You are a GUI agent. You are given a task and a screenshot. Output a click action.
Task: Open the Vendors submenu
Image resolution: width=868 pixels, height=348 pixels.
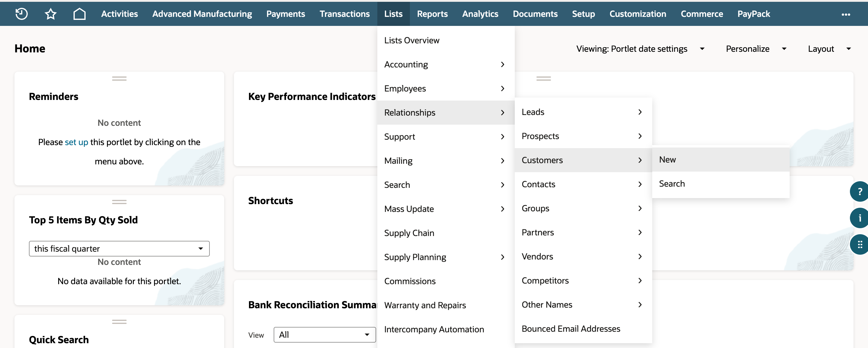click(583, 256)
